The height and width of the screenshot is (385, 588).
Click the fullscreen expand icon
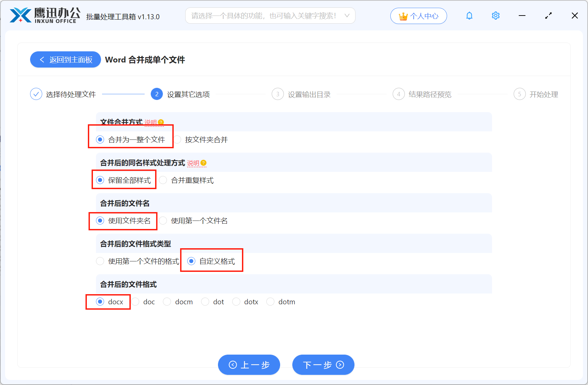coord(548,16)
